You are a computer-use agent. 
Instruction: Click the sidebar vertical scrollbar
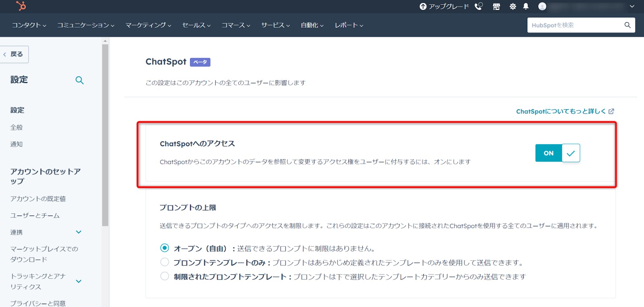pyautogui.click(x=105, y=135)
